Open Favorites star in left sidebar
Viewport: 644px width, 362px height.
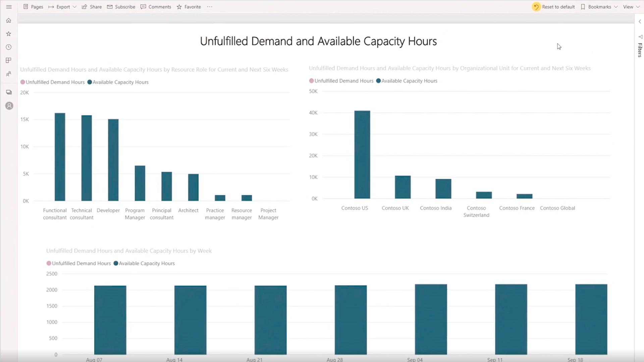click(x=9, y=34)
